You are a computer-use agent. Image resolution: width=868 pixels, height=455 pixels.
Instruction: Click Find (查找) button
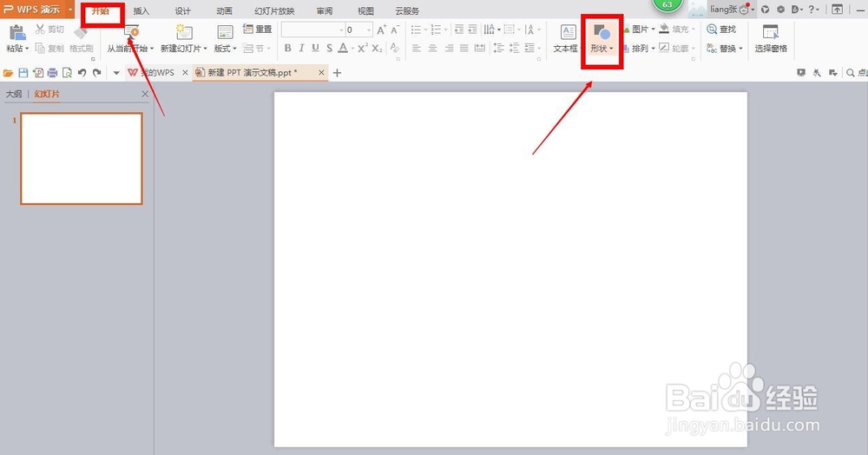[x=721, y=29]
